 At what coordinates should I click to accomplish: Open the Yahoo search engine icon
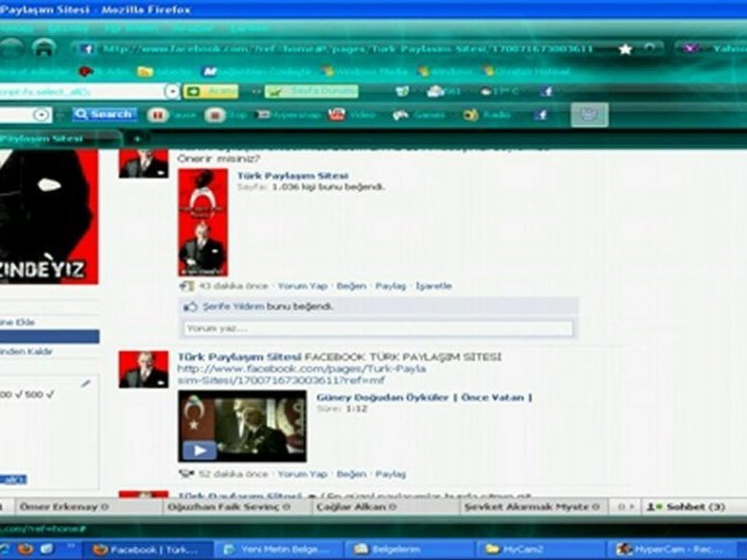click(690, 48)
